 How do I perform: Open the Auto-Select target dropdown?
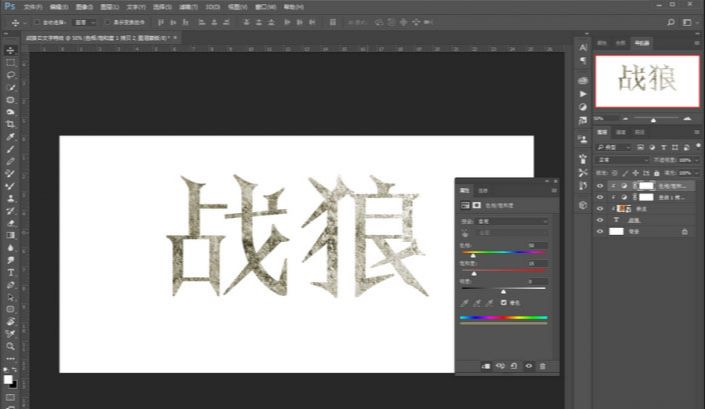85,22
